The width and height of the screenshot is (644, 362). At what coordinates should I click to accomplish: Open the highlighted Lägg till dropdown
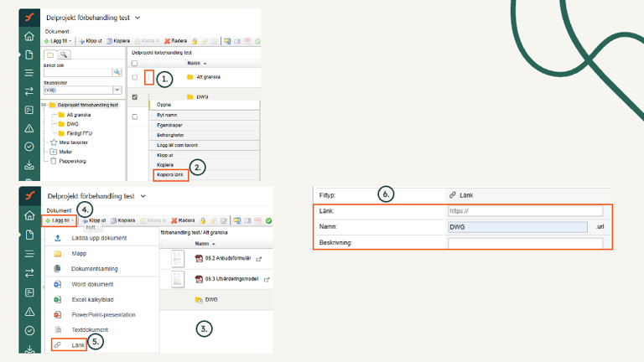tap(60, 220)
